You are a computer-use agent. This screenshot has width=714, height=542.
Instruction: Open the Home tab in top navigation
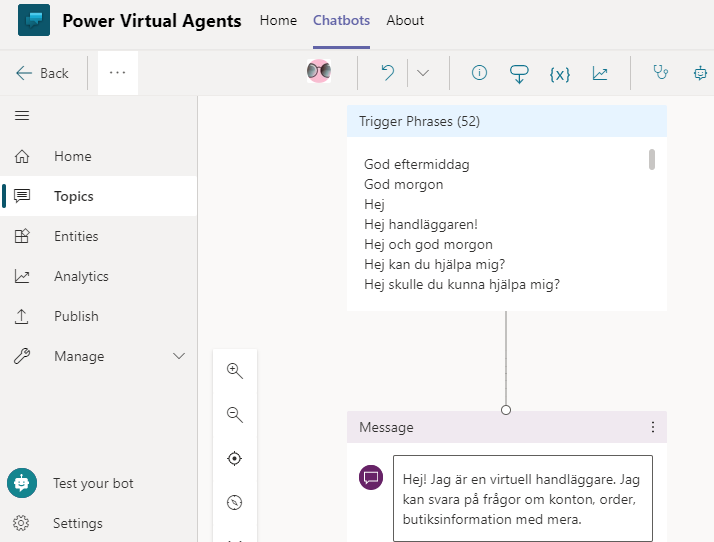[278, 20]
